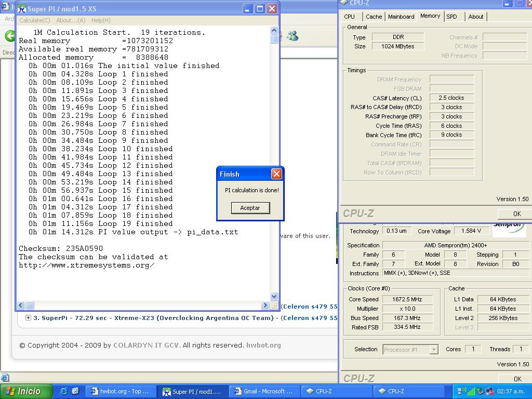Click the Level 2 cache value 256 KBytes
This screenshot has height=399, width=532.
point(503,318)
